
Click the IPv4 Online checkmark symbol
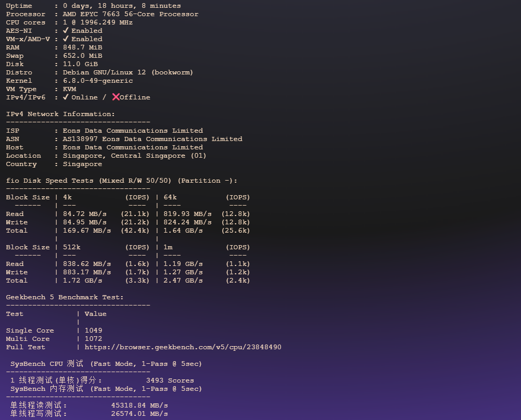click(x=65, y=97)
